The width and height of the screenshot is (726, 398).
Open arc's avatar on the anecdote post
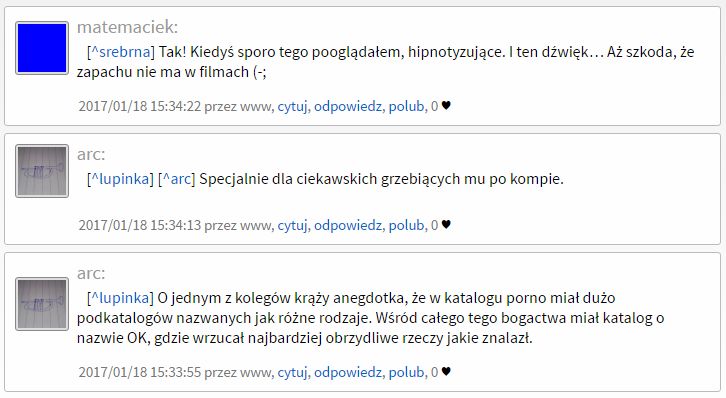click(42, 304)
